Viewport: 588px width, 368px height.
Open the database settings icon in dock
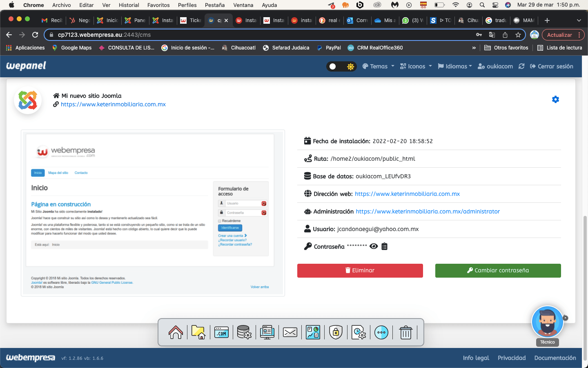click(244, 332)
